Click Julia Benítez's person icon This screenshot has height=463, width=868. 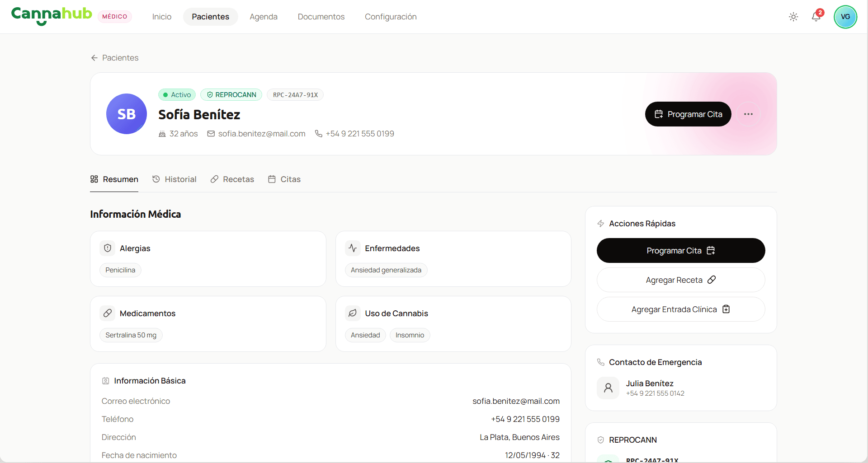(x=608, y=388)
